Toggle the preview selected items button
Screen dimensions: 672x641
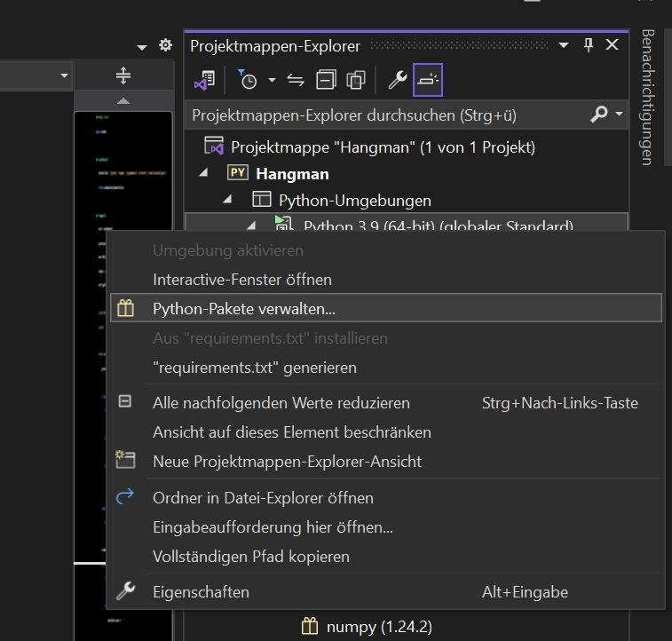tap(428, 80)
